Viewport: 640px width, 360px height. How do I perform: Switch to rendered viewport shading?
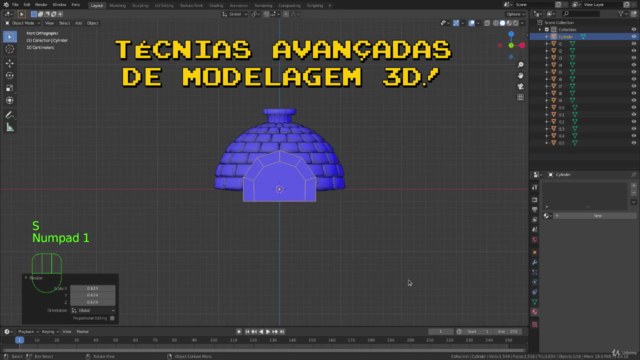coord(516,23)
